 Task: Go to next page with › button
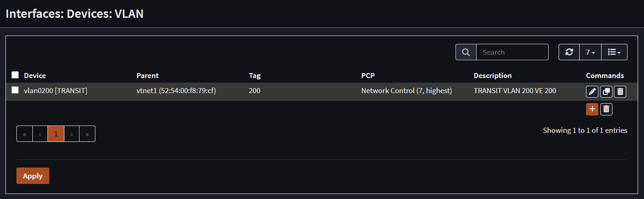[72, 134]
